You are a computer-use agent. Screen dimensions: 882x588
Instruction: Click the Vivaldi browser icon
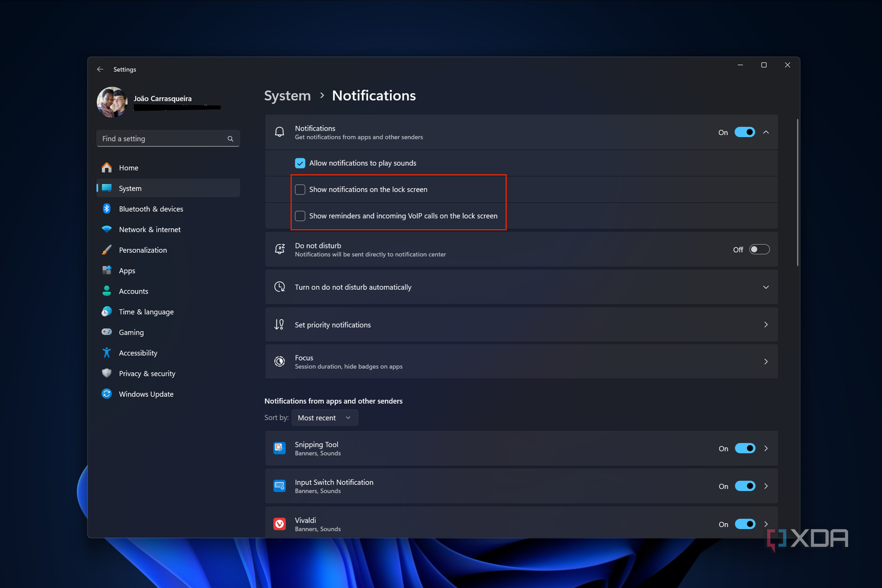click(279, 524)
